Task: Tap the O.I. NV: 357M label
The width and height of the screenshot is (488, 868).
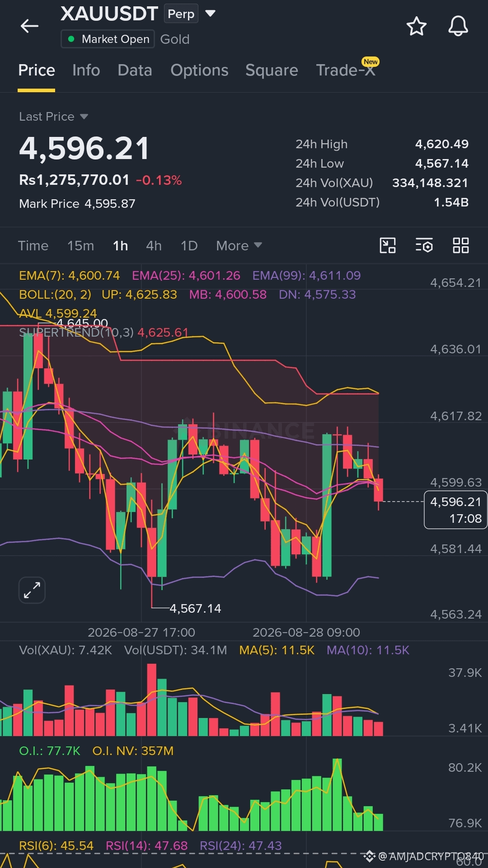Action: 133,751
